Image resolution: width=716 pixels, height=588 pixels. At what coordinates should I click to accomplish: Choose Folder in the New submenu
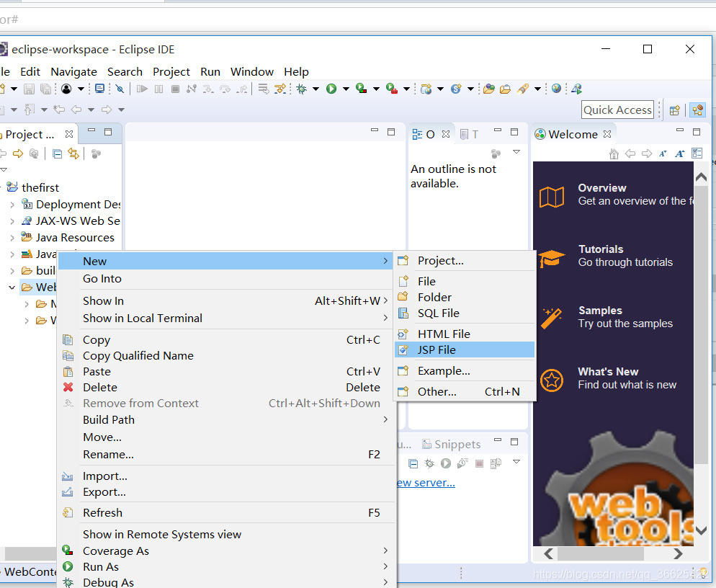coord(465,298)
